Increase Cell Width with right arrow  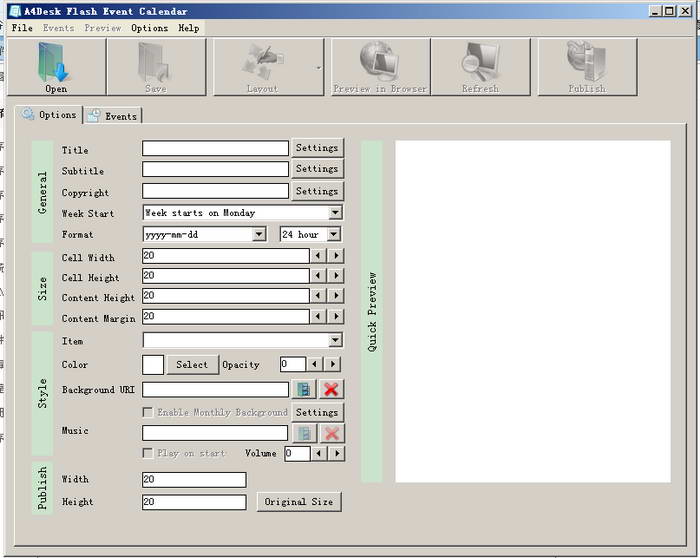[336, 256]
